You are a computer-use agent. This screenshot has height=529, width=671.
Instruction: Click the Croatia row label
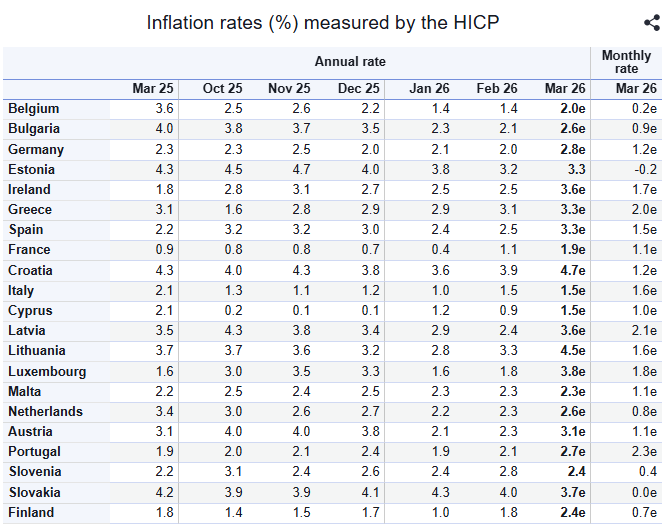(x=31, y=270)
